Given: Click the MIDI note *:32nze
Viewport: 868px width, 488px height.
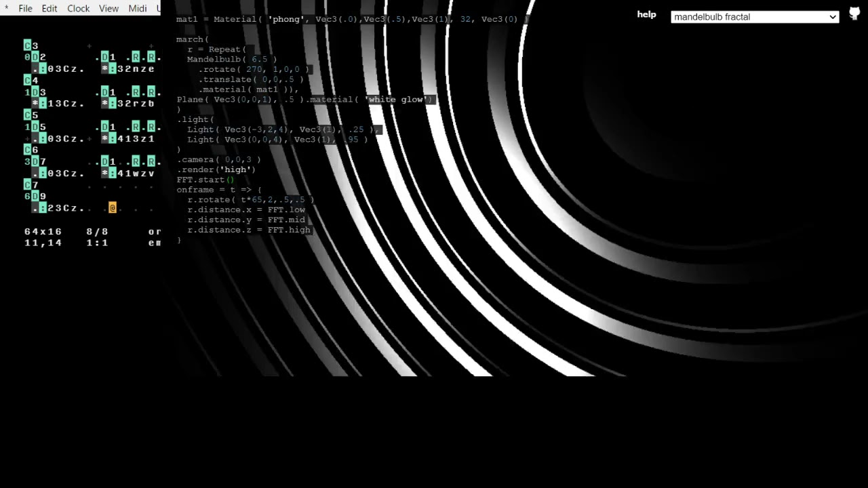Looking at the screenshot, I should click(128, 68).
